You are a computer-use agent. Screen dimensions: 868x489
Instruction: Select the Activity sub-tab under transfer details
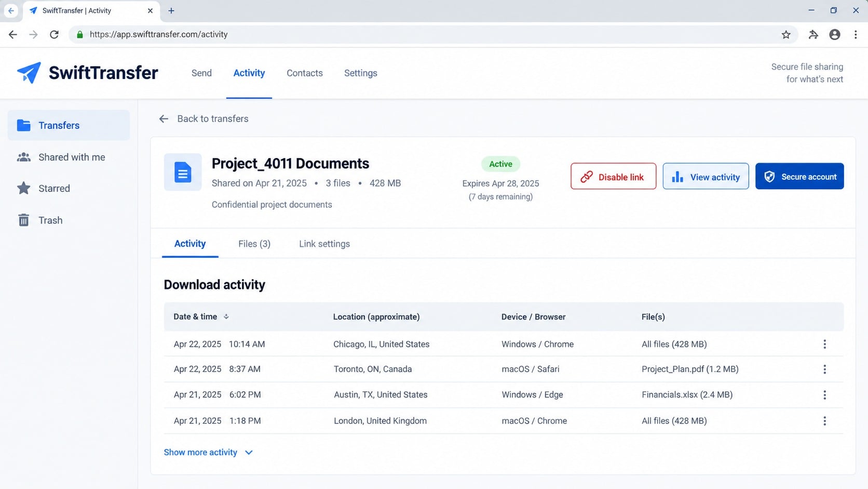[x=190, y=244]
